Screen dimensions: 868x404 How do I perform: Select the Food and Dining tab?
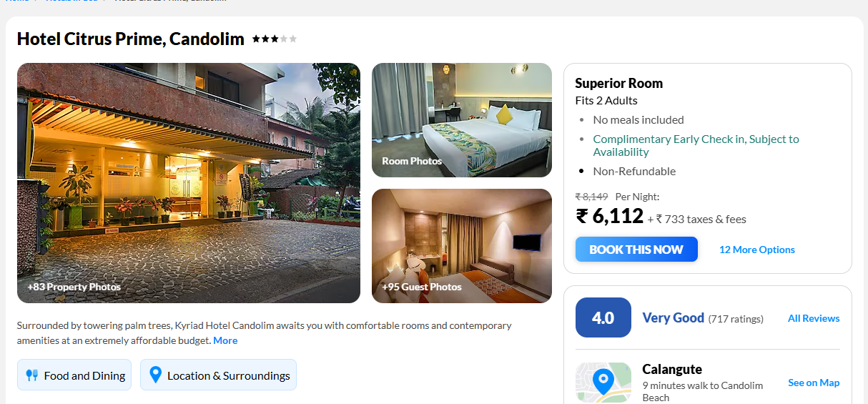74,375
